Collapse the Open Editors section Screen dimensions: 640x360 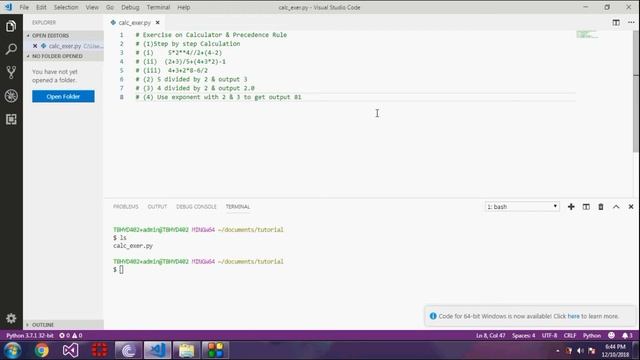point(64,36)
